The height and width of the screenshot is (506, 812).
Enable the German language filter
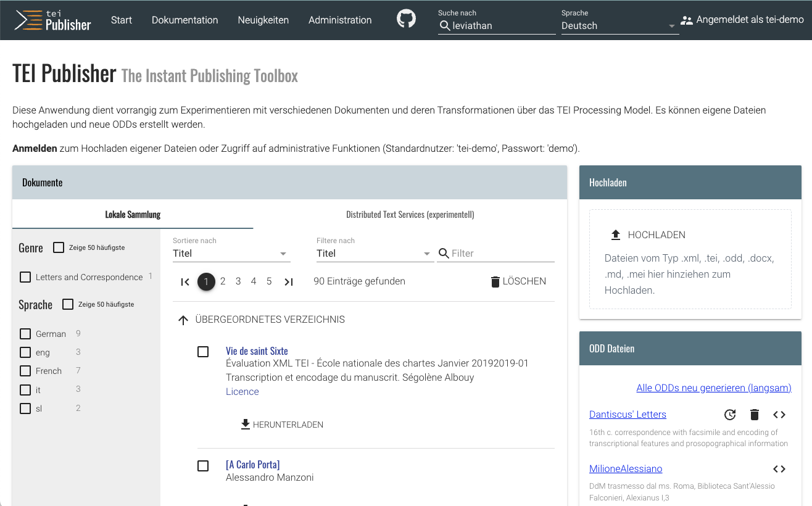coord(25,334)
